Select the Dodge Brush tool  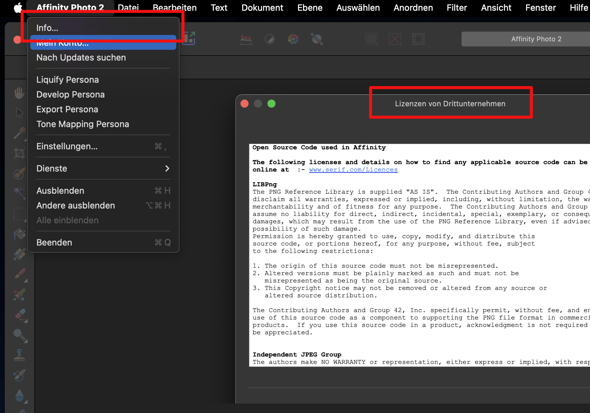[19, 335]
